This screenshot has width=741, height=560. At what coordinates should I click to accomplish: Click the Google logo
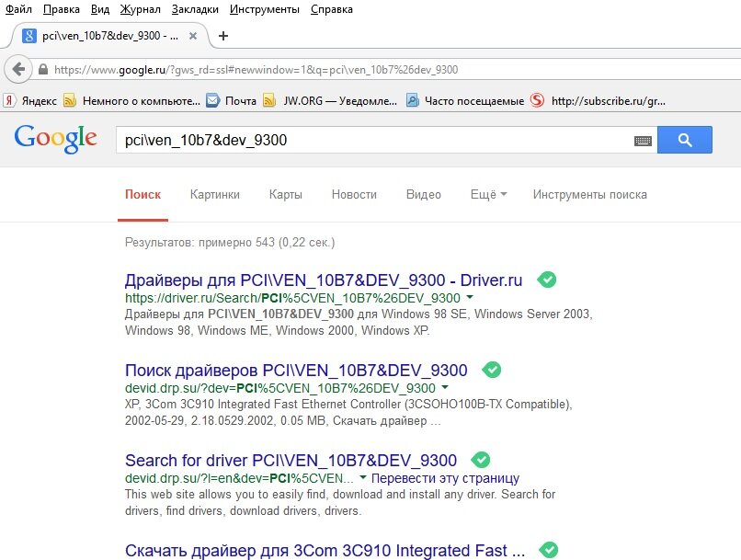click(56, 139)
